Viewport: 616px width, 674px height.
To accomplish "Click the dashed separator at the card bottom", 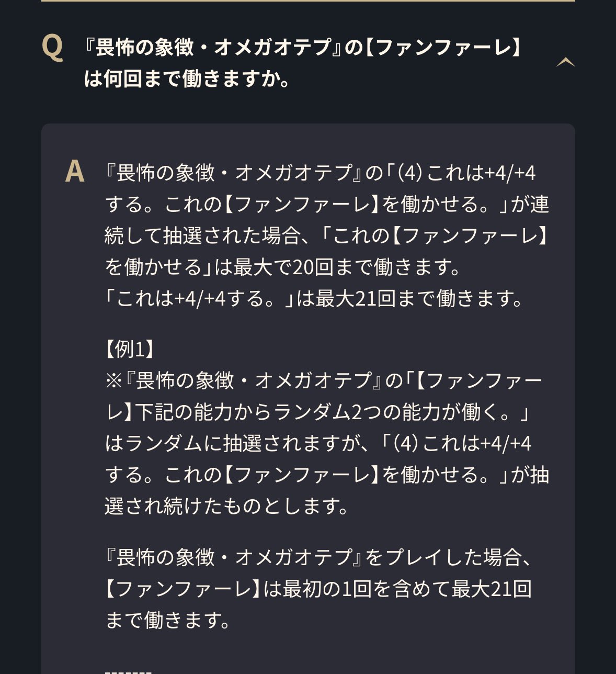I will [x=128, y=670].
